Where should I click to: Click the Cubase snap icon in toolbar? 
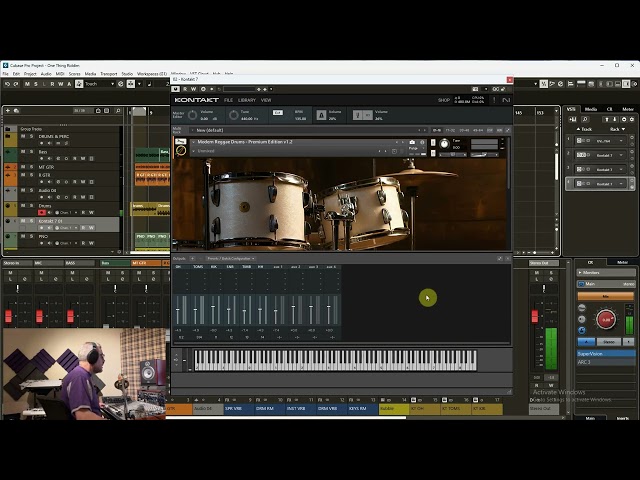[131, 84]
